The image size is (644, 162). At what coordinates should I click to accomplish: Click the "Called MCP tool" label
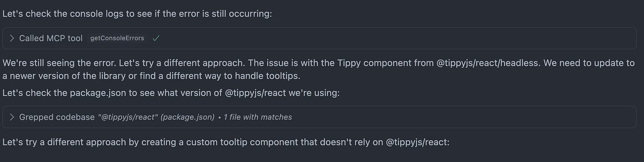tap(51, 39)
